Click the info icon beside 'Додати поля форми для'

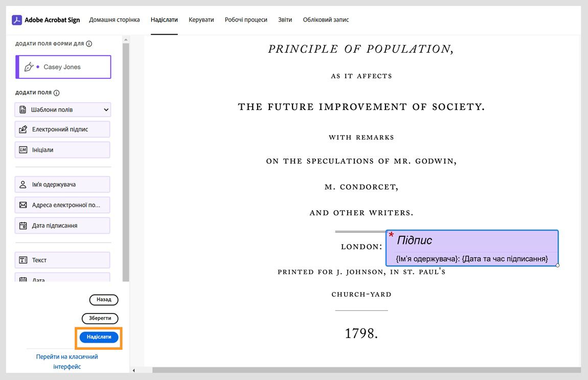click(89, 44)
